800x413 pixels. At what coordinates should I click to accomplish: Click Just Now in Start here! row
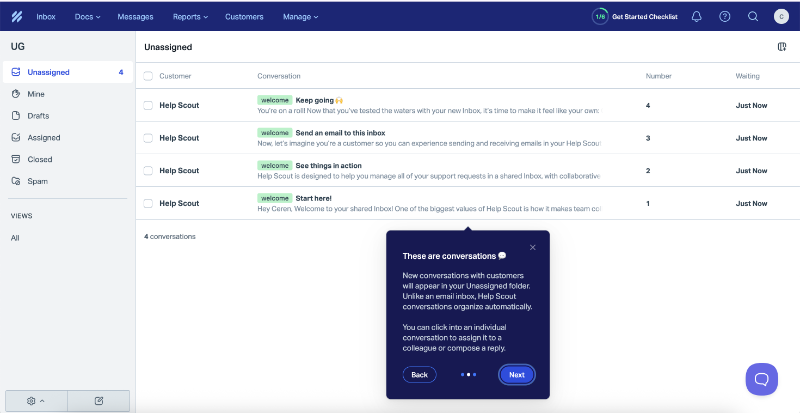[x=751, y=203]
